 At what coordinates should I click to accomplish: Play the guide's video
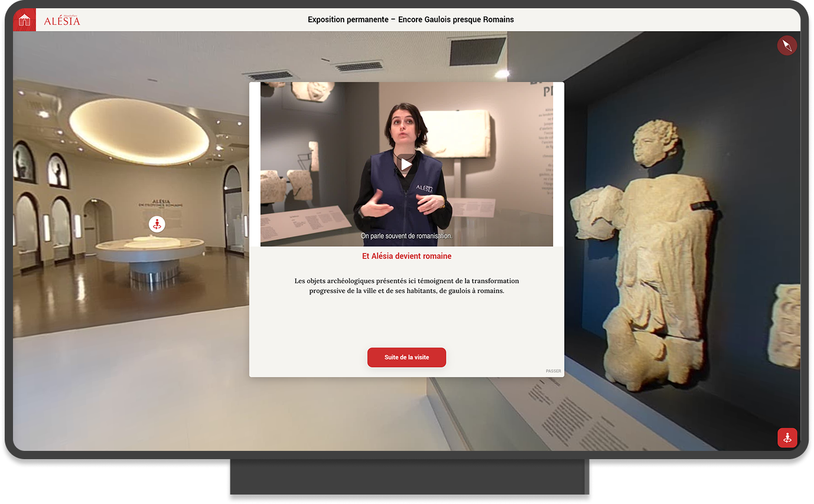pos(406,164)
